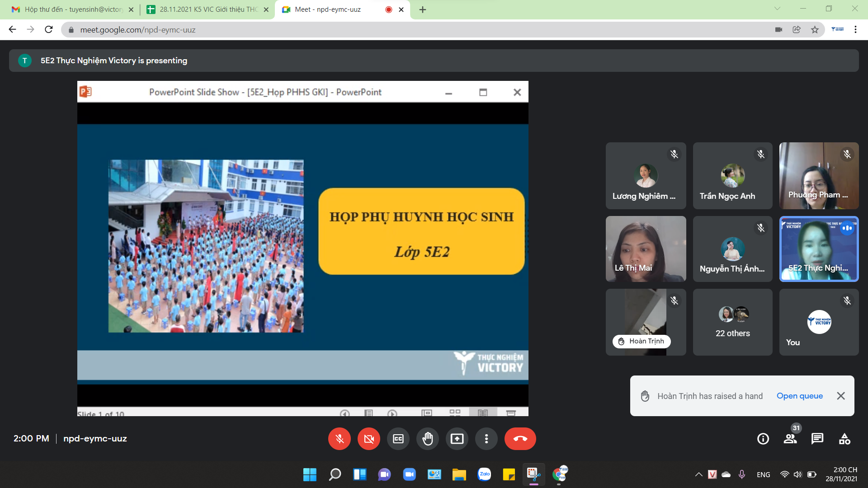Open the activities panel
This screenshot has height=488, width=868.
pyautogui.click(x=844, y=438)
